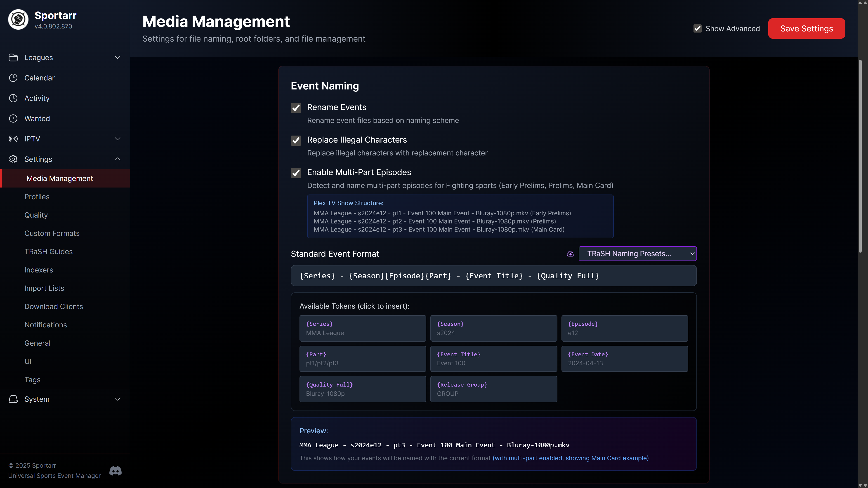Click the cloud download icon near presets
Image resolution: width=868 pixels, height=488 pixels.
tap(570, 253)
